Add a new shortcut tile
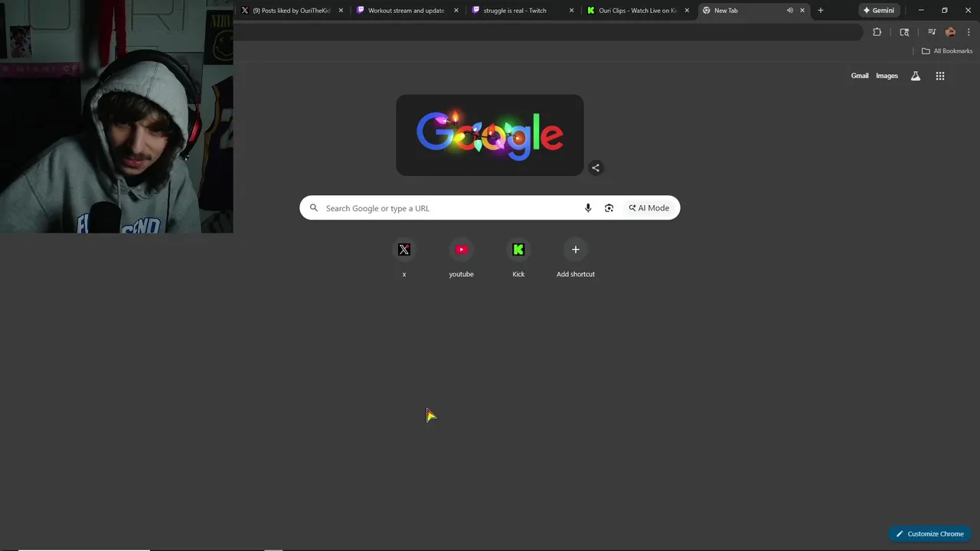Image resolution: width=980 pixels, height=551 pixels. pos(576,258)
